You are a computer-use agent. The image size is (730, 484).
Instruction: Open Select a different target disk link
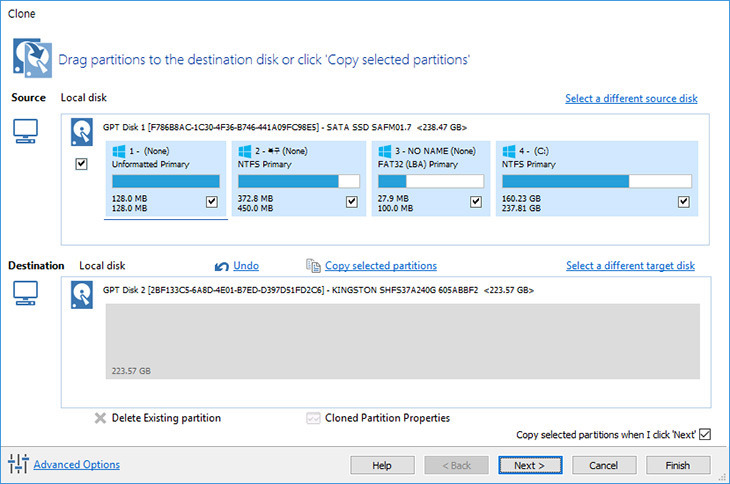click(x=630, y=266)
